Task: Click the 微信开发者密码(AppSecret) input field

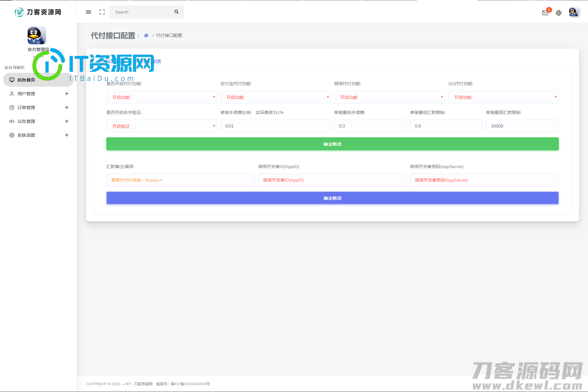Action: 484,180
